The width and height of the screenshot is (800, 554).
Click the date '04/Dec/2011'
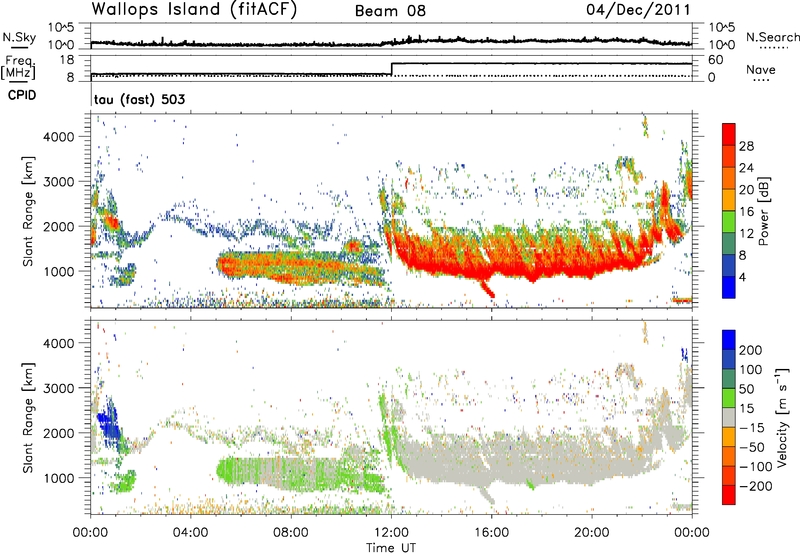[x=638, y=10]
